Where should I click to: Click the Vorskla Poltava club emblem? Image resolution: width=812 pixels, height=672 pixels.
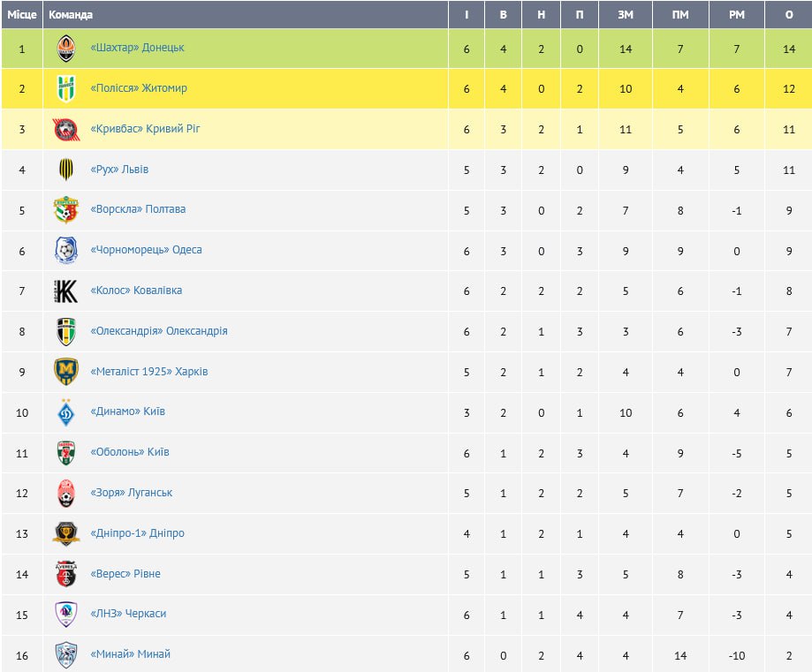coord(66,210)
